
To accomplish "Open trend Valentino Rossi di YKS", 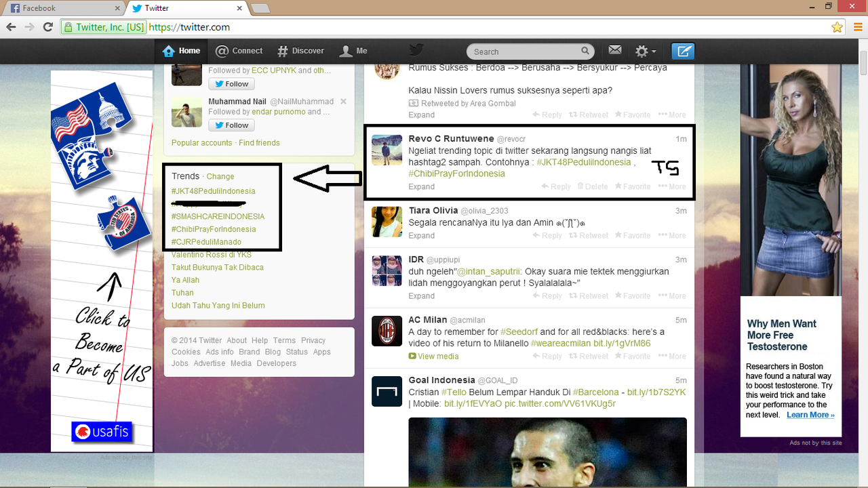I will (x=212, y=255).
